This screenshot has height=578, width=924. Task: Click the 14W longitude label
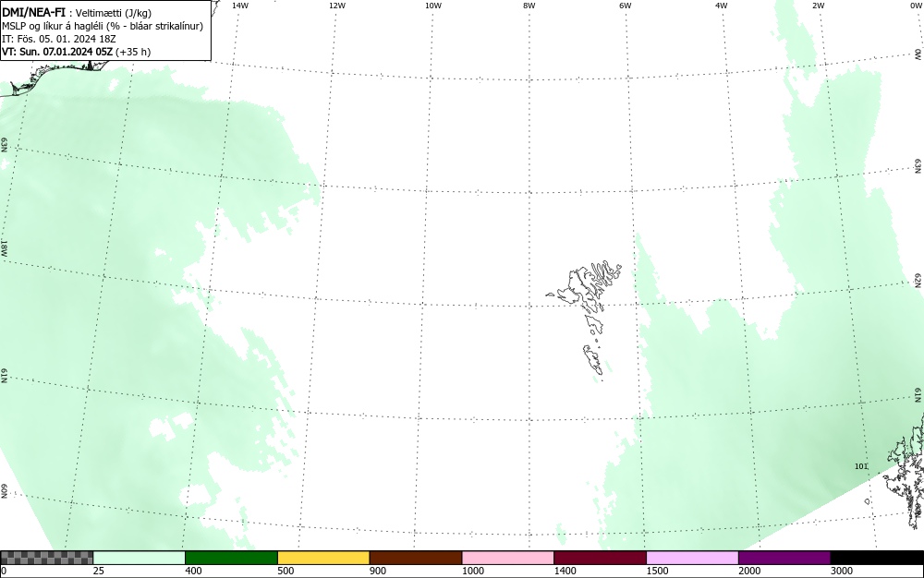[240, 6]
